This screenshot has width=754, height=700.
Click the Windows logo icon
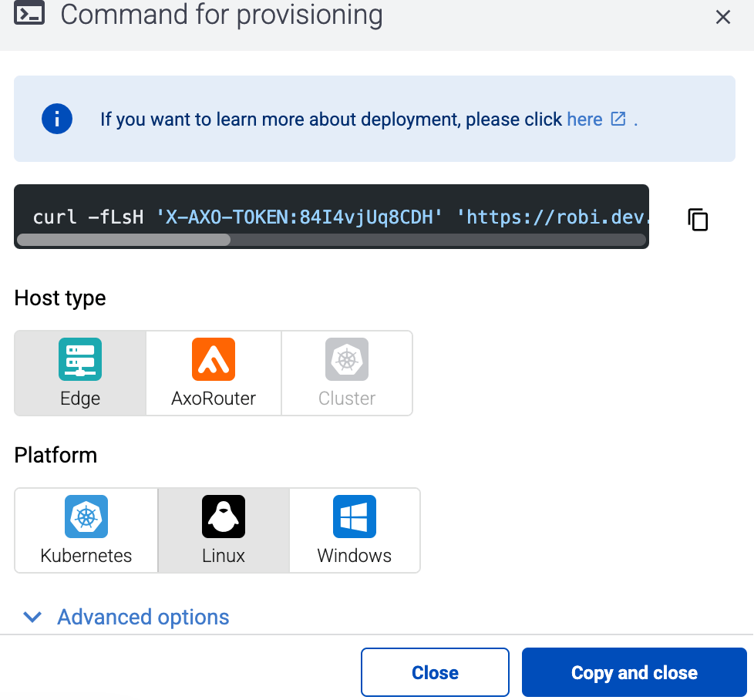[354, 516]
